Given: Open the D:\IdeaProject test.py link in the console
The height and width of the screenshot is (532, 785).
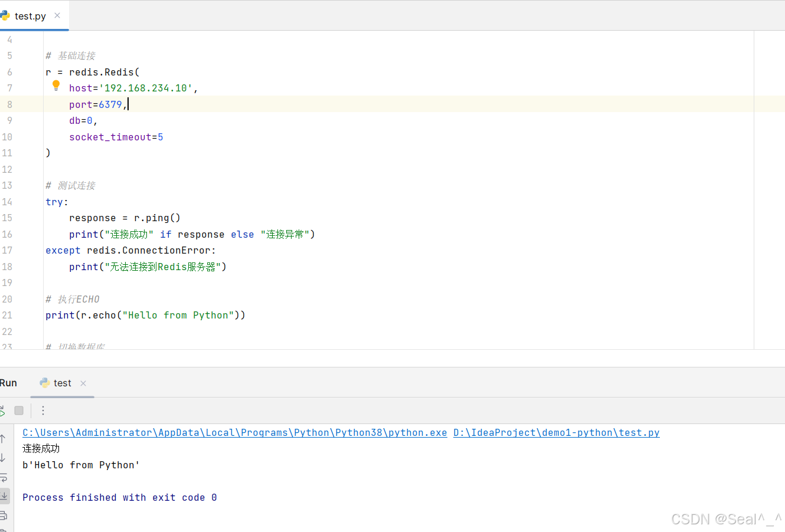Looking at the screenshot, I should [555, 432].
